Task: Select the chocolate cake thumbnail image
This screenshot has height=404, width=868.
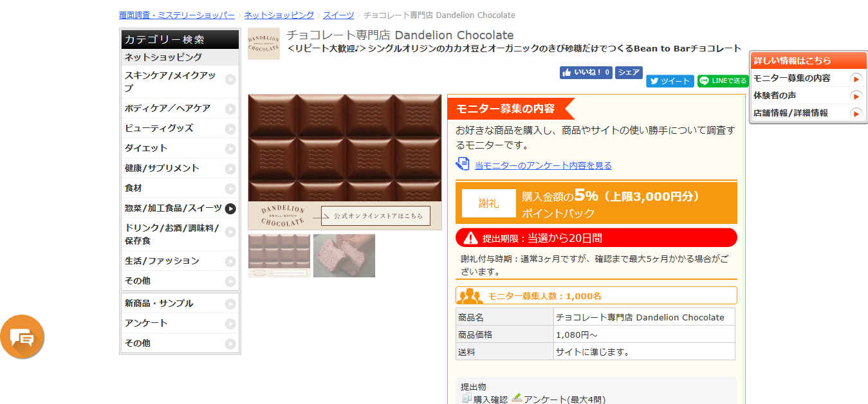Action: (x=344, y=255)
